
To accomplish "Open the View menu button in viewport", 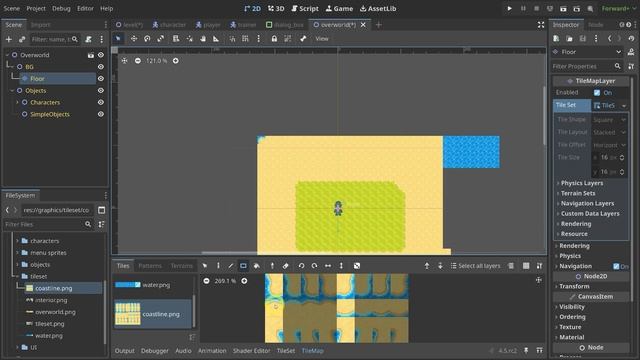I will [x=322, y=39].
